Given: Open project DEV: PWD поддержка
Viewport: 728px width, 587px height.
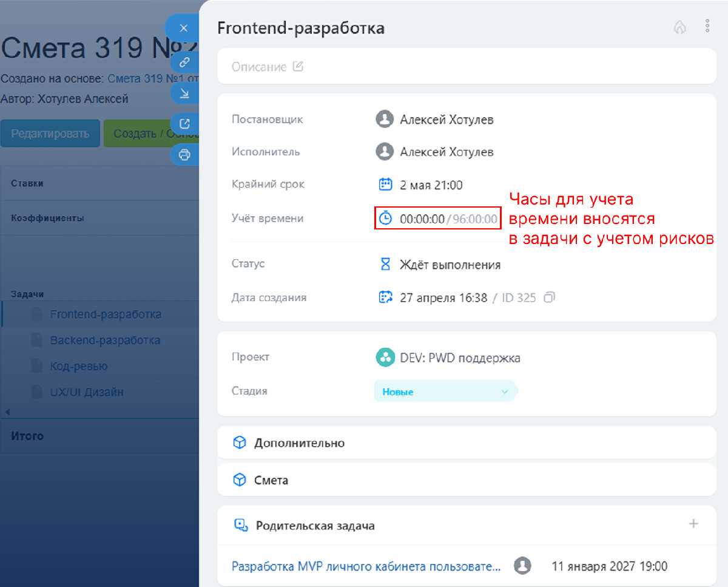Looking at the screenshot, I should (x=459, y=358).
